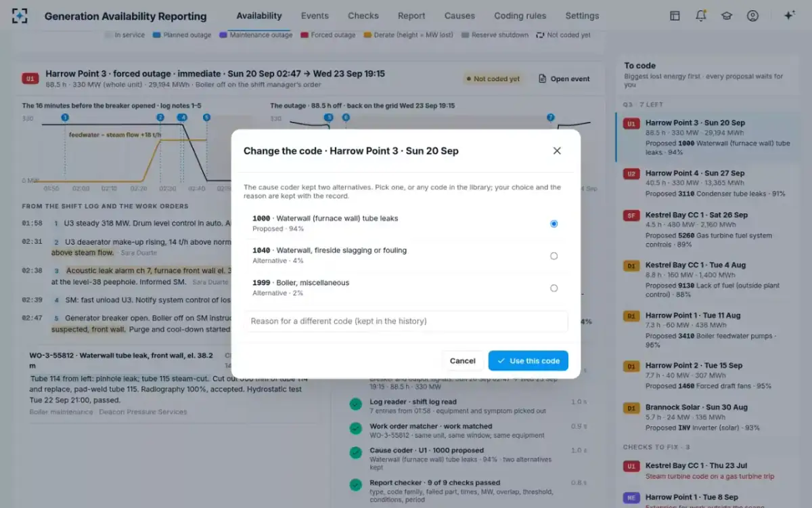Click Cancel in the dialog
Viewport: 812px width, 508px height.
(x=462, y=361)
